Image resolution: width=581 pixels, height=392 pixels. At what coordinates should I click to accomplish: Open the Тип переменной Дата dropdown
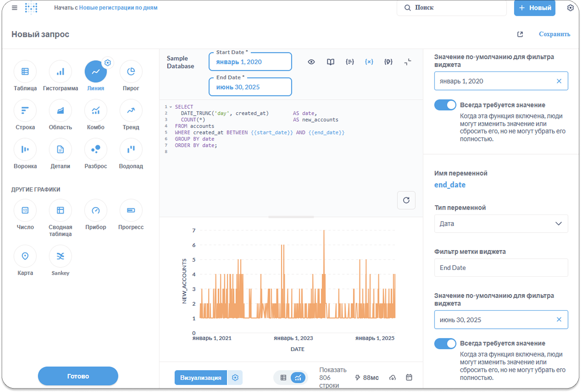(x=501, y=224)
